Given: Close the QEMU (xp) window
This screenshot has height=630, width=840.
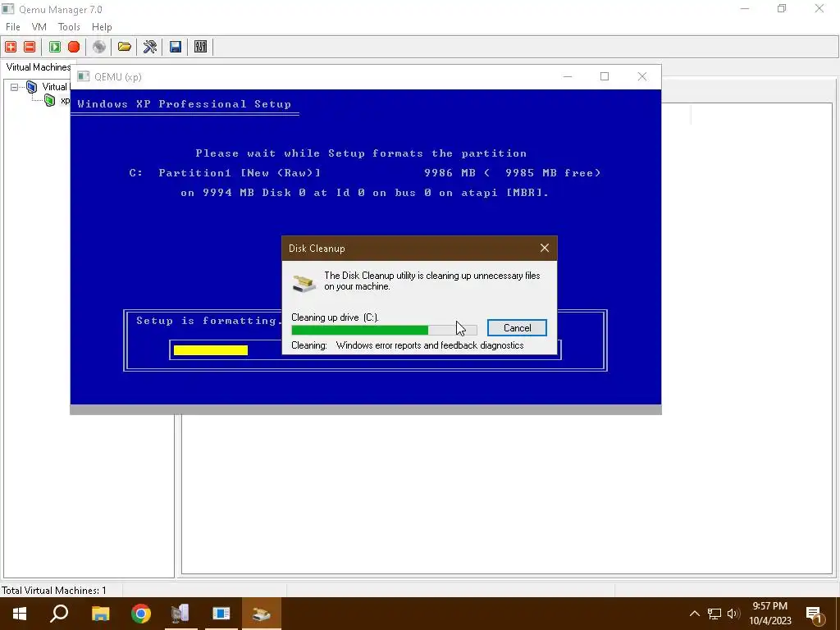Looking at the screenshot, I should point(641,76).
